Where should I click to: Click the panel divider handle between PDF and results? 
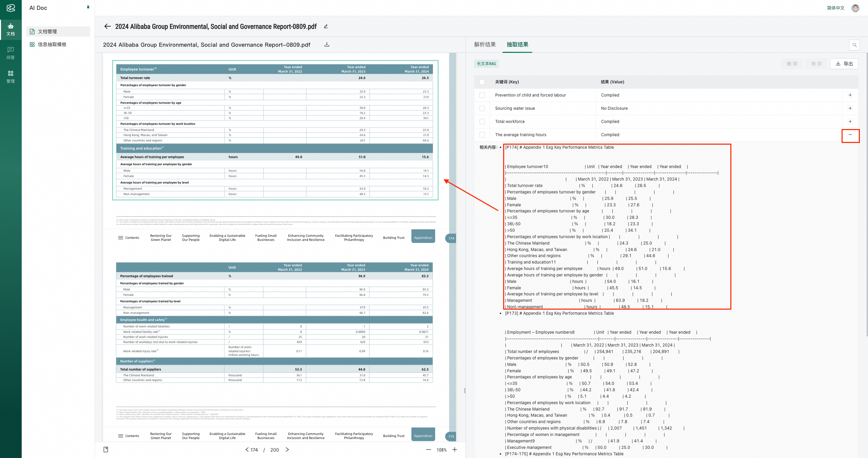click(465, 391)
